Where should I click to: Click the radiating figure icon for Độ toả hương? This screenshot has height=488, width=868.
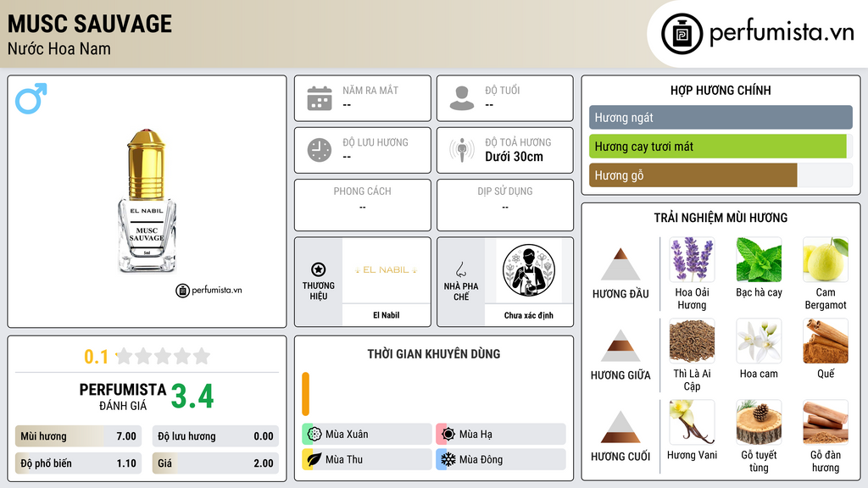[x=462, y=150]
